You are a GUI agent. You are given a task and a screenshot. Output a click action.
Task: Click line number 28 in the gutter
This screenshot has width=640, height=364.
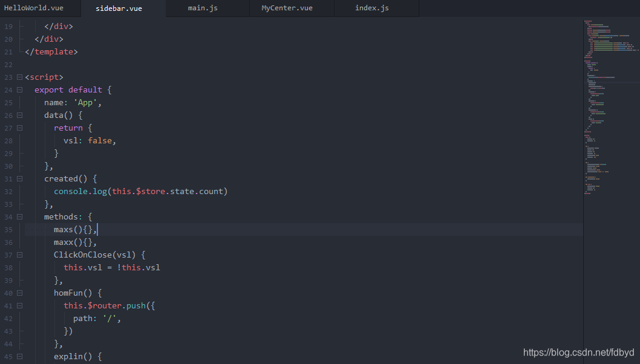pos(8,141)
